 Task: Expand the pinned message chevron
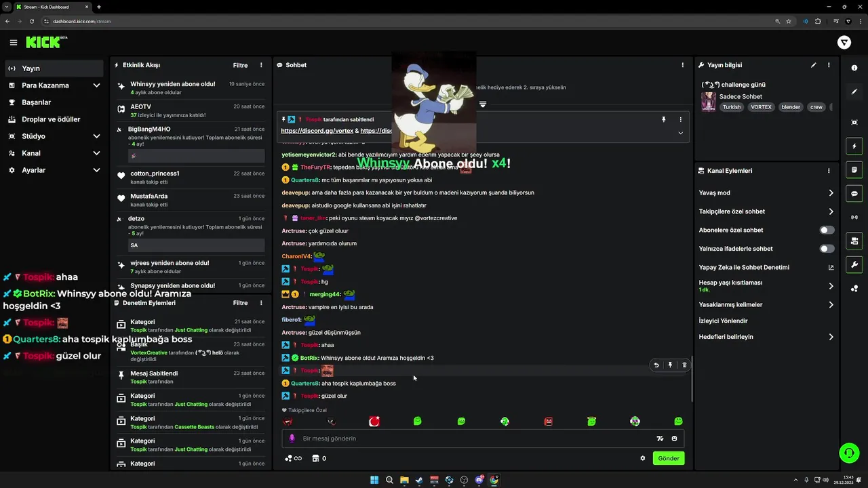680,133
